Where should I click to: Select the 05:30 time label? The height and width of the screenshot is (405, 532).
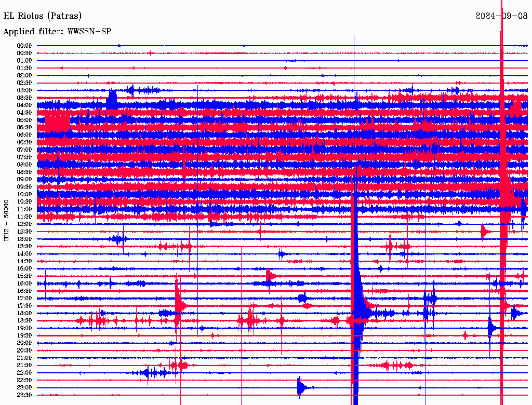(x=24, y=128)
